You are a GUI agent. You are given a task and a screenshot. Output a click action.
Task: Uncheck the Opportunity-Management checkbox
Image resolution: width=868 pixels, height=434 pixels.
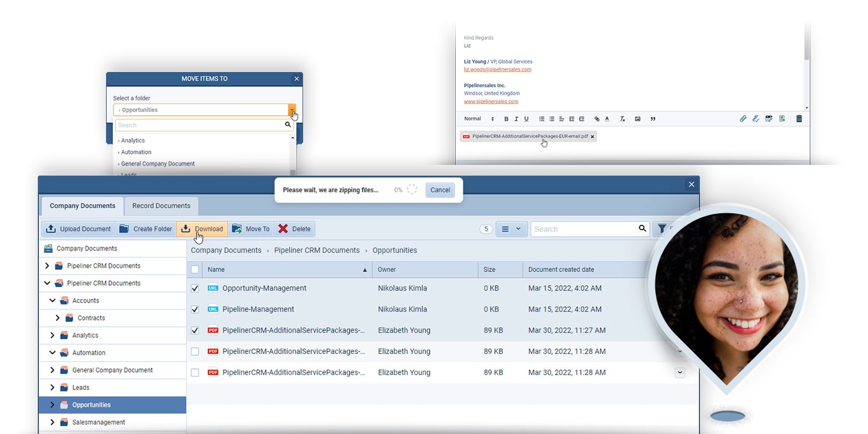click(195, 288)
